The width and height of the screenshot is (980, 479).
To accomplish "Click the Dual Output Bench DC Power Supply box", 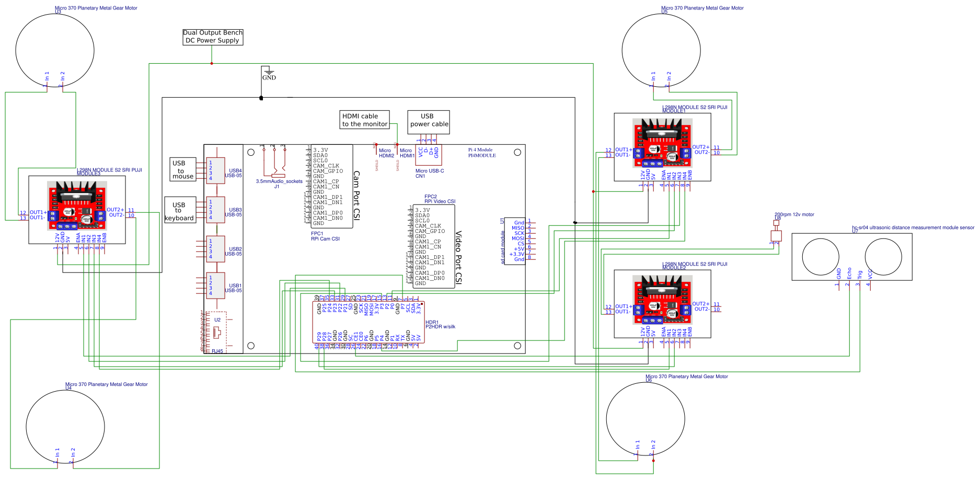I will pos(212,37).
